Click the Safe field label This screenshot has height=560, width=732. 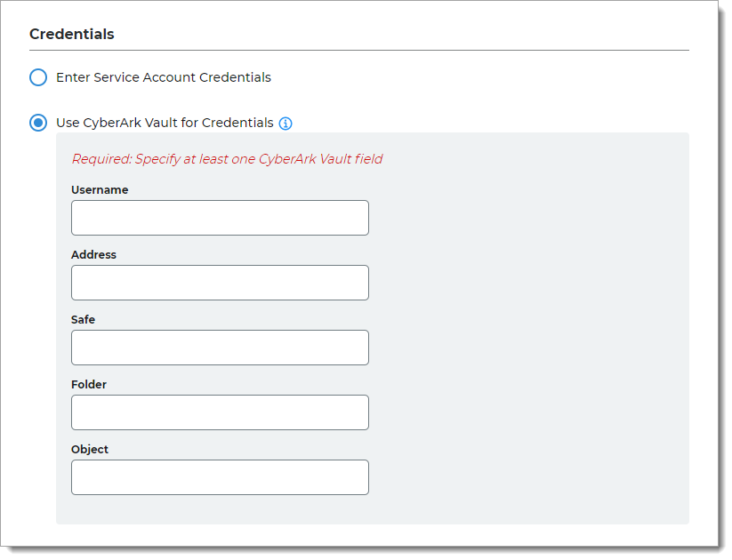pyautogui.click(x=83, y=320)
